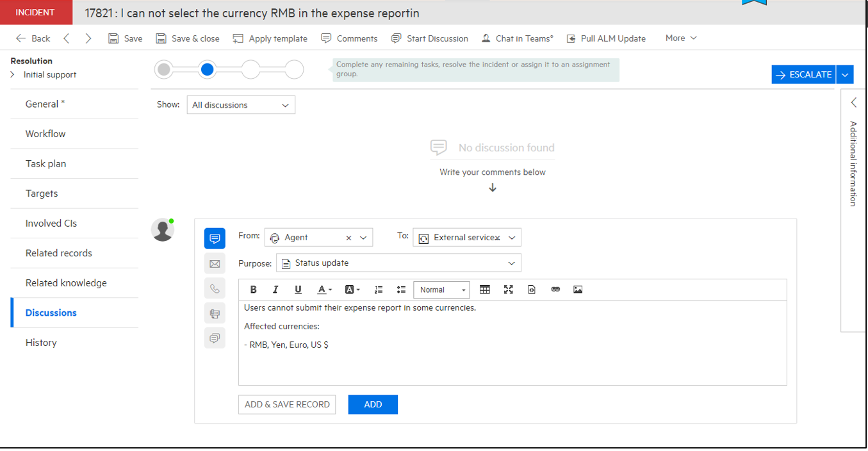Image resolution: width=868 pixels, height=451 pixels.
Task: Open the History section in the sidebar
Action: [x=41, y=342]
